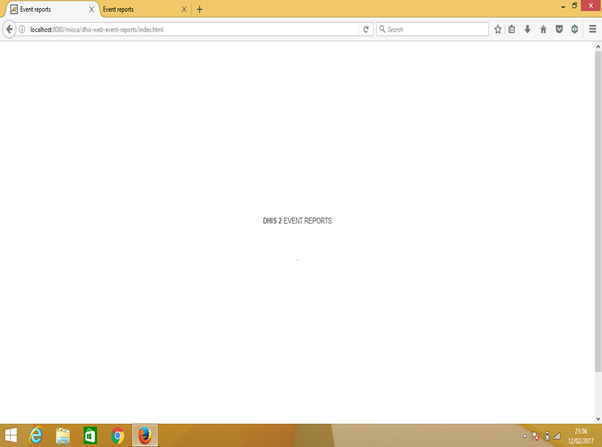Restore down the Firefox window
The height and width of the screenshot is (447, 602).
(x=574, y=5)
